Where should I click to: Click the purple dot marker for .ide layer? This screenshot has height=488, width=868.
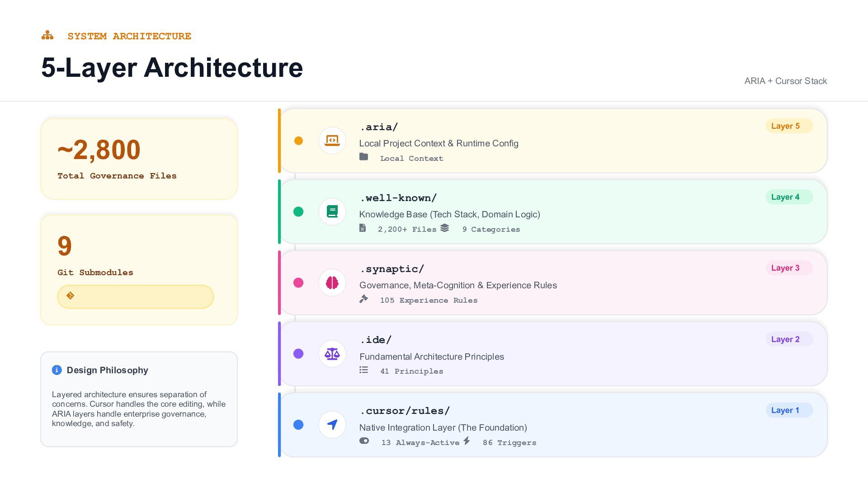[x=298, y=354]
